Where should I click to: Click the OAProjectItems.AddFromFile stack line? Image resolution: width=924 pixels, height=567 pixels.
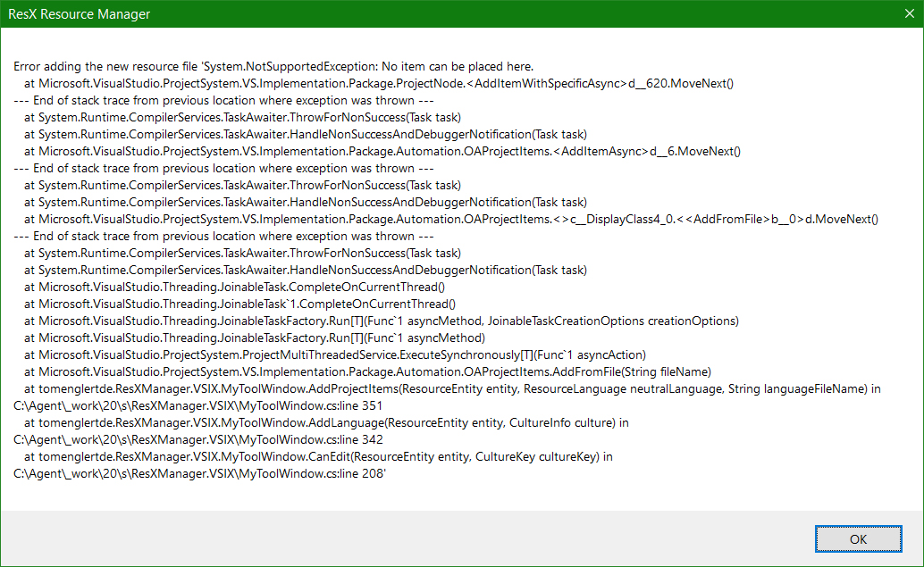(357, 371)
